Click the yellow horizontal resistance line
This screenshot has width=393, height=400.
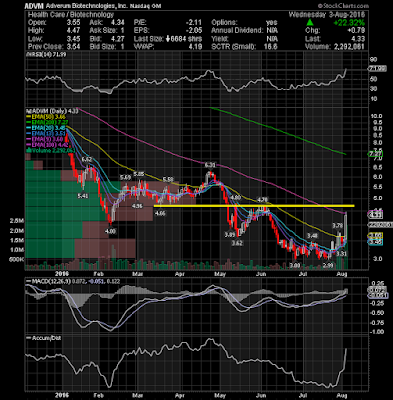(x=254, y=206)
